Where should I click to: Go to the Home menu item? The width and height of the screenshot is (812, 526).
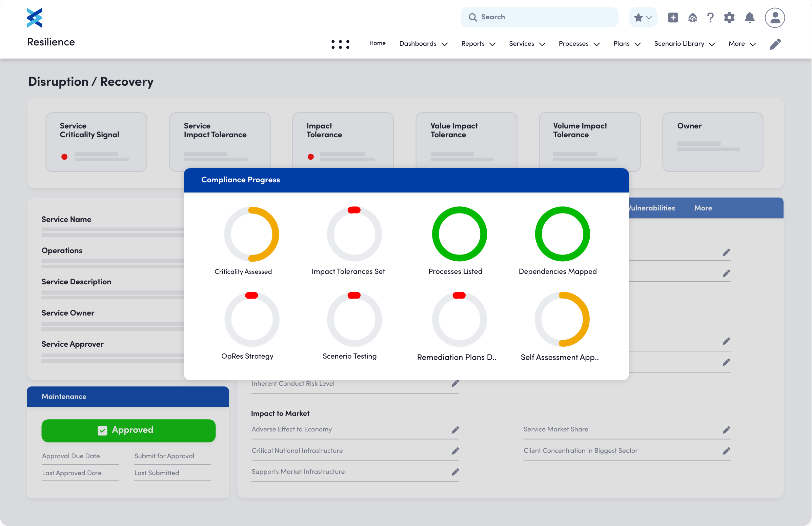click(x=377, y=43)
